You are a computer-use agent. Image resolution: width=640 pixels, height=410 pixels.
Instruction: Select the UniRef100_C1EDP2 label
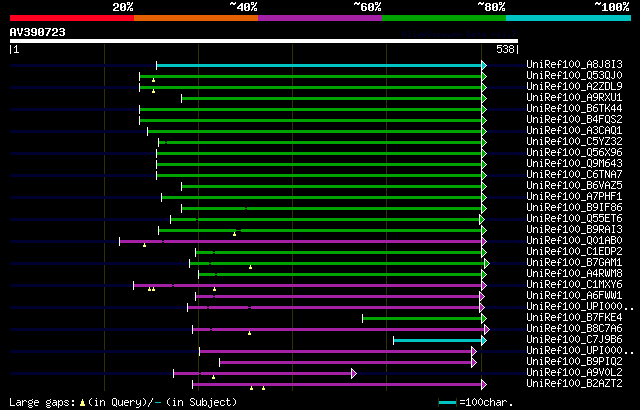[x=574, y=252]
